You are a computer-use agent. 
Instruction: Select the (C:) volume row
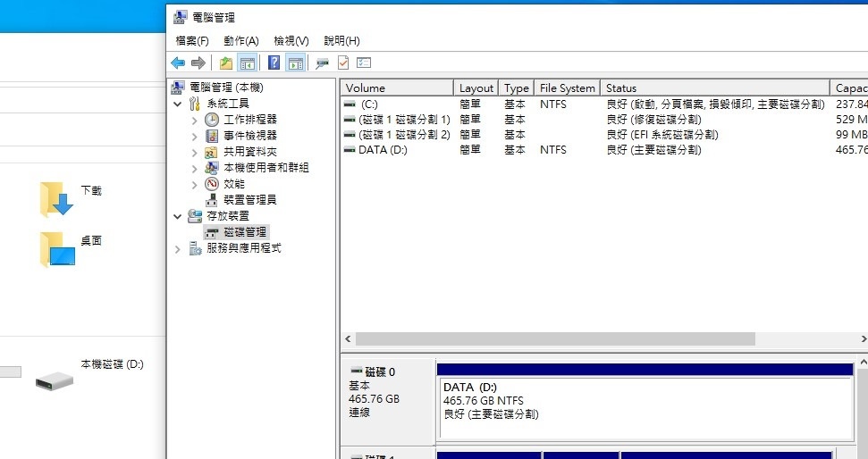[x=604, y=104]
